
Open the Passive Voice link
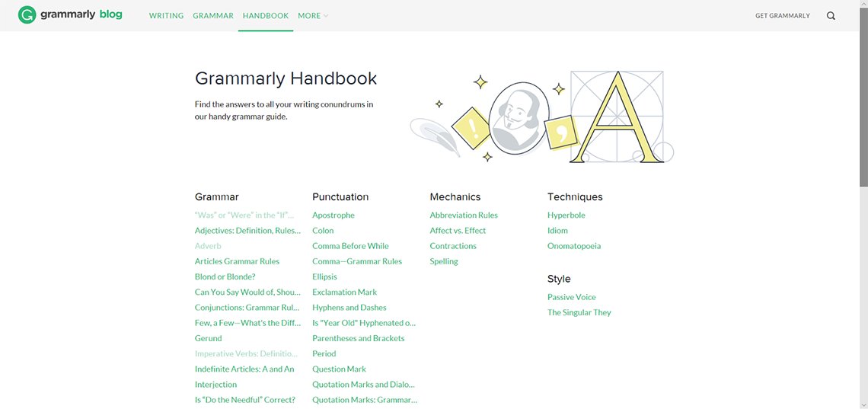(x=572, y=297)
